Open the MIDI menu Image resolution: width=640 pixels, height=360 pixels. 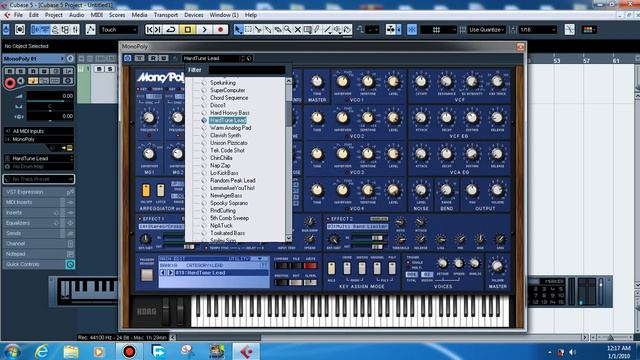click(96, 15)
